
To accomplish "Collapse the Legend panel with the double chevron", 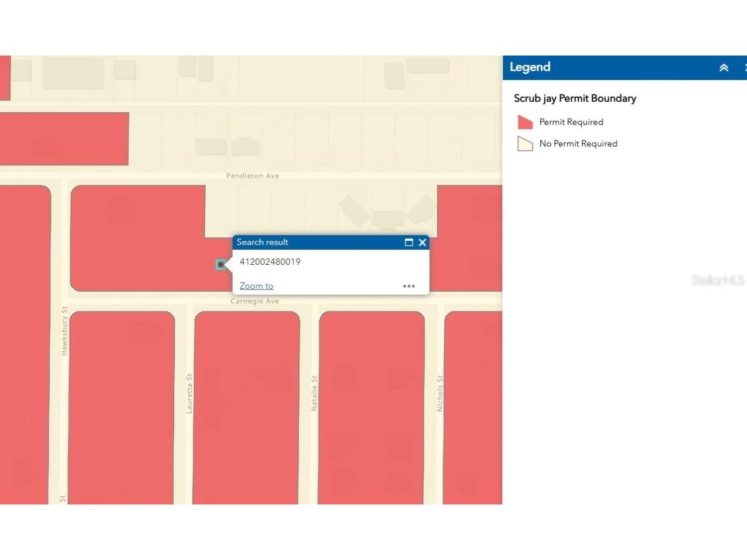I will [724, 68].
